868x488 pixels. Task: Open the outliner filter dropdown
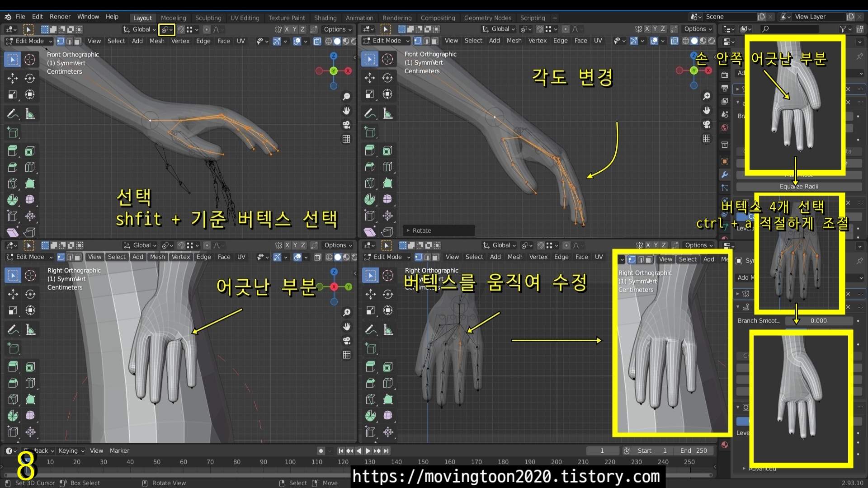click(x=845, y=29)
